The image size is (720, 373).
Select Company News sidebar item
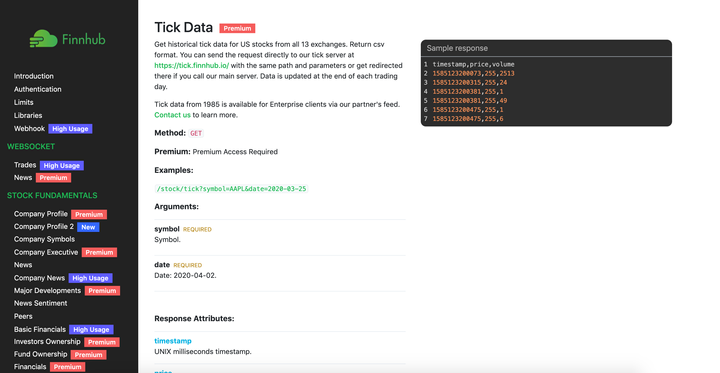point(39,278)
